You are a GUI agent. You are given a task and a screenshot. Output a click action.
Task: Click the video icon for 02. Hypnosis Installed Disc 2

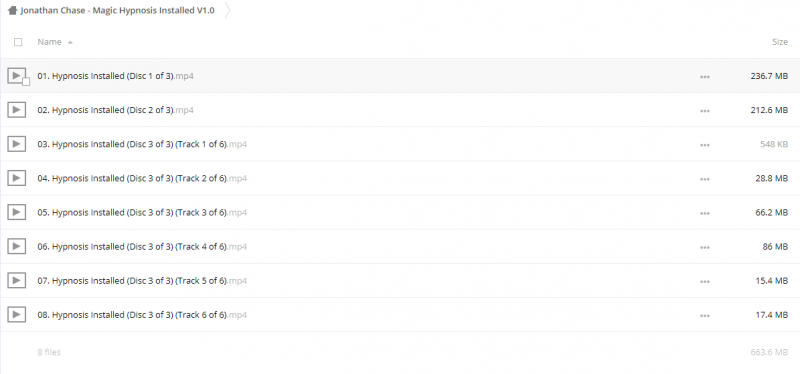[x=16, y=110]
